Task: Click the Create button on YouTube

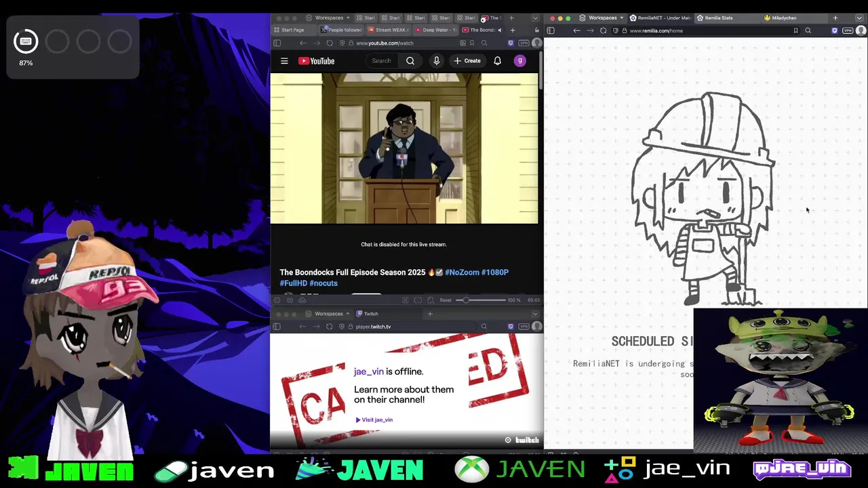Action: click(467, 61)
